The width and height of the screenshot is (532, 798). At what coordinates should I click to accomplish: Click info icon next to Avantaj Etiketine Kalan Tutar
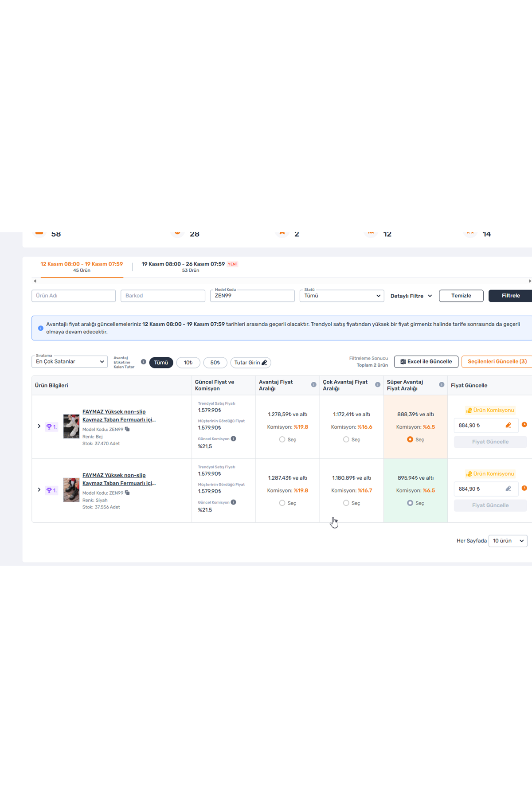143,362
